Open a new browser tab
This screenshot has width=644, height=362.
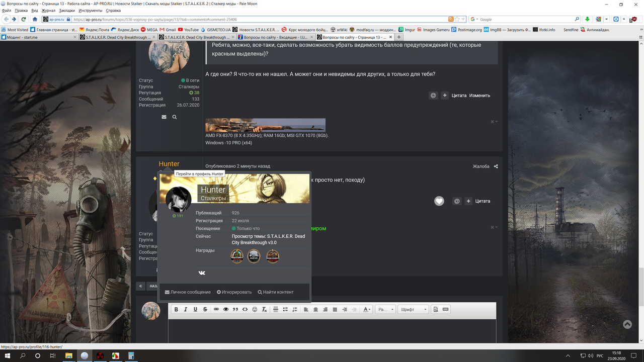coord(399,37)
